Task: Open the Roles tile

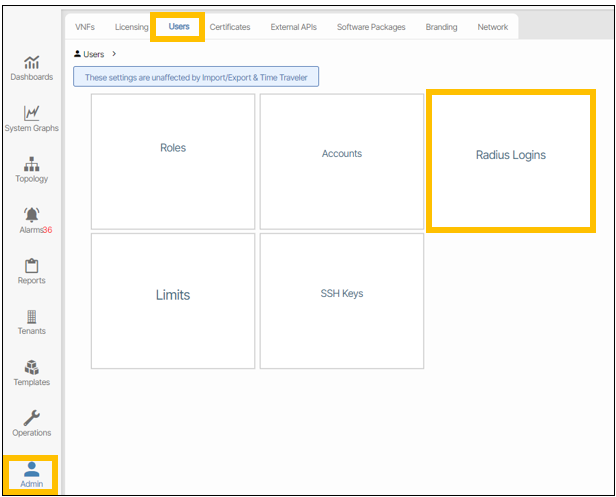Action: [x=173, y=148]
